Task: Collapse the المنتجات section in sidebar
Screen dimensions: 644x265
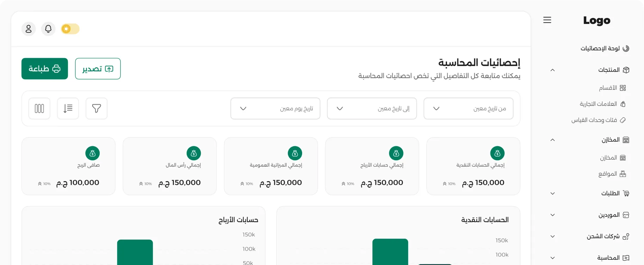Action: pyautogui.click(x=552, y=70)
